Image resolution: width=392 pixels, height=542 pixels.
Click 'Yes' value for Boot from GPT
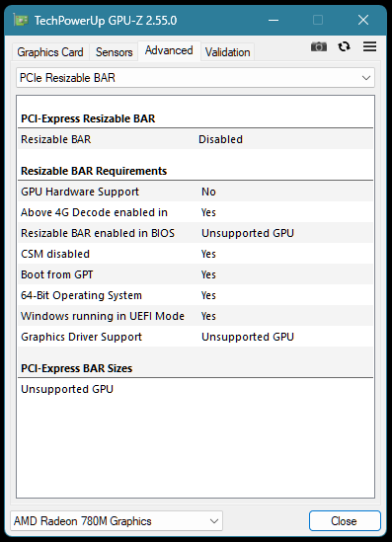pos(208,274)
